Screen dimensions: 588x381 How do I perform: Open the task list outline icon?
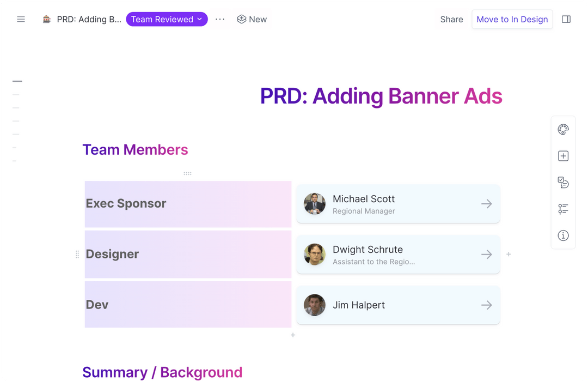(563, 209)
